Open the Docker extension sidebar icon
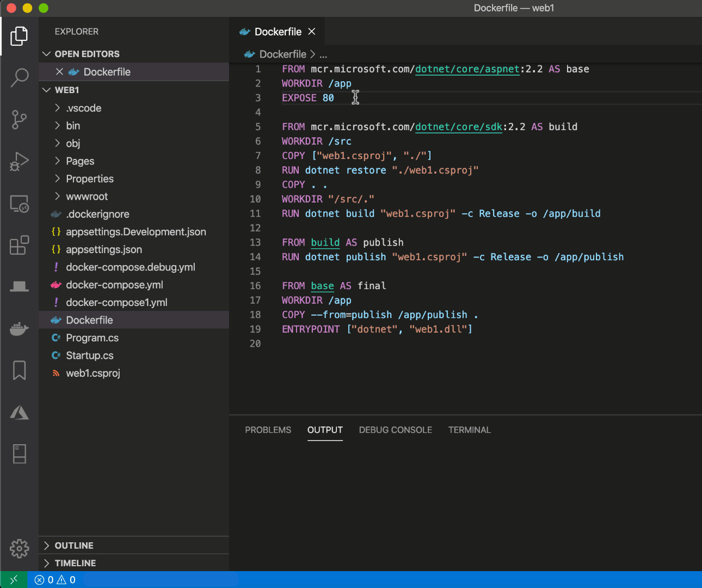This screenshot has height=588, width=702. [x=20, y=328]
